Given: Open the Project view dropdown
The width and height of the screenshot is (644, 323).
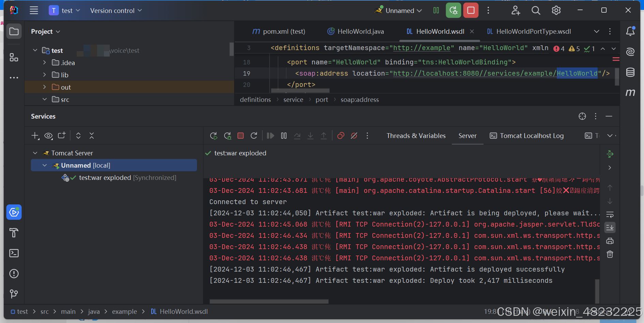Looking at the screenshot, I should coord(46,31).
